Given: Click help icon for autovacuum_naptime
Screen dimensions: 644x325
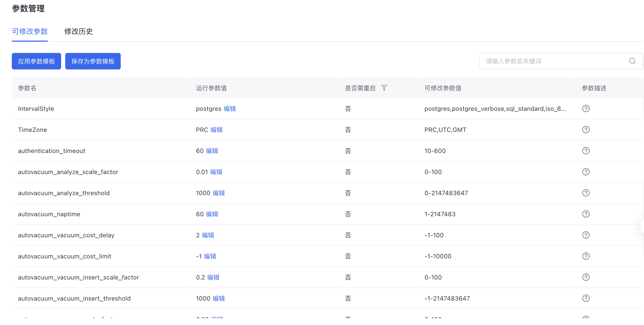Looking at the screenshot, I should pyautogui.click(x=586, y=214).
